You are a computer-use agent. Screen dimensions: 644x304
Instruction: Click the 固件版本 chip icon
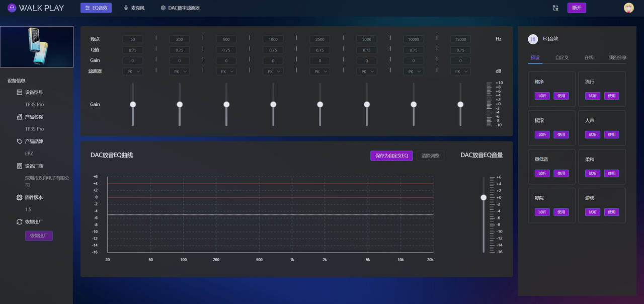20,198
